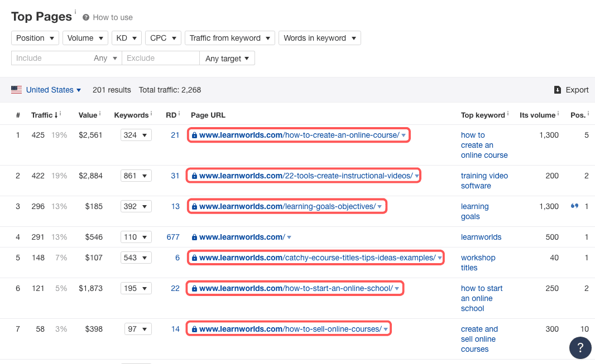Open the How to use guide link
Screen dimensions: 595x364
112,17
